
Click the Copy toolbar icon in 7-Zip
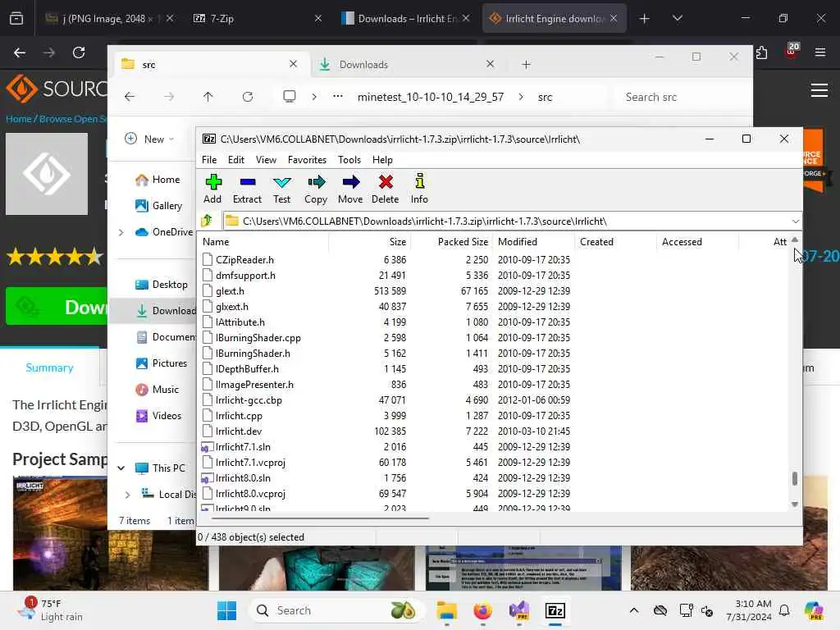point(316,188)
